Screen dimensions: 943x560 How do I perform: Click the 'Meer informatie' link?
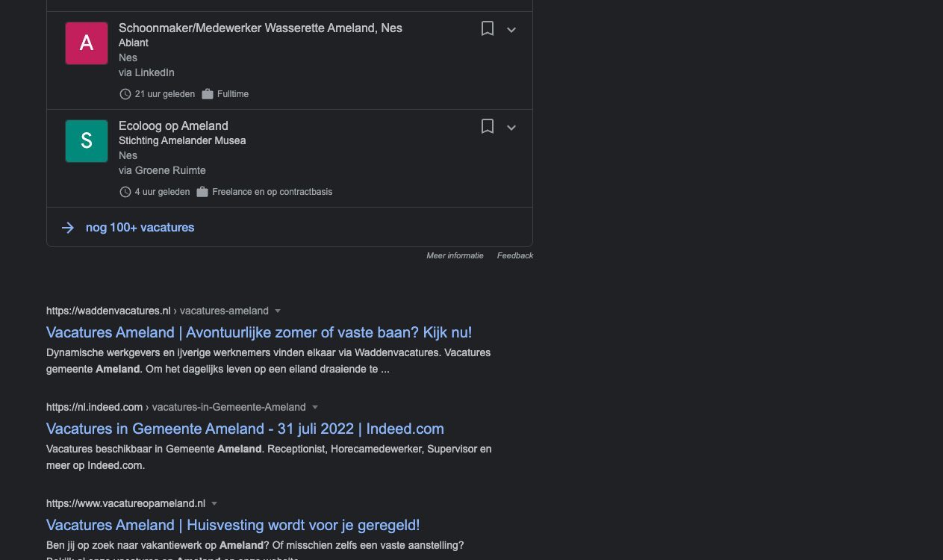pos(455,255)
